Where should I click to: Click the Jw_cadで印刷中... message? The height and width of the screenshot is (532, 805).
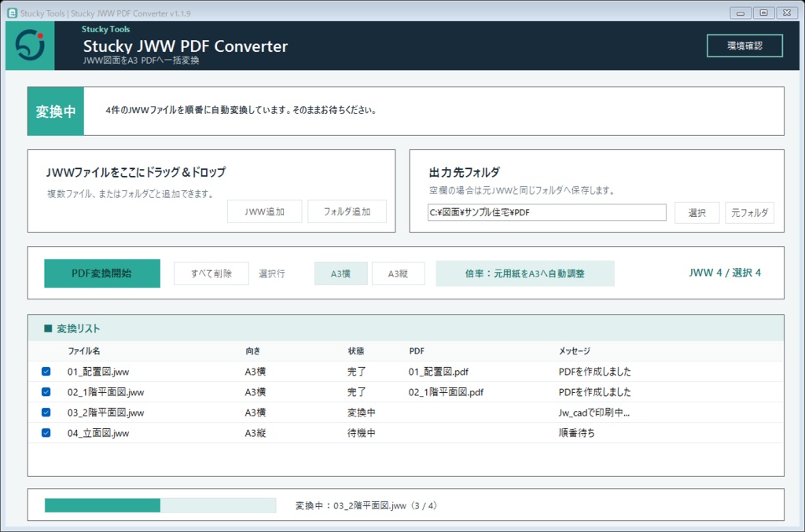tap(594, 413)
